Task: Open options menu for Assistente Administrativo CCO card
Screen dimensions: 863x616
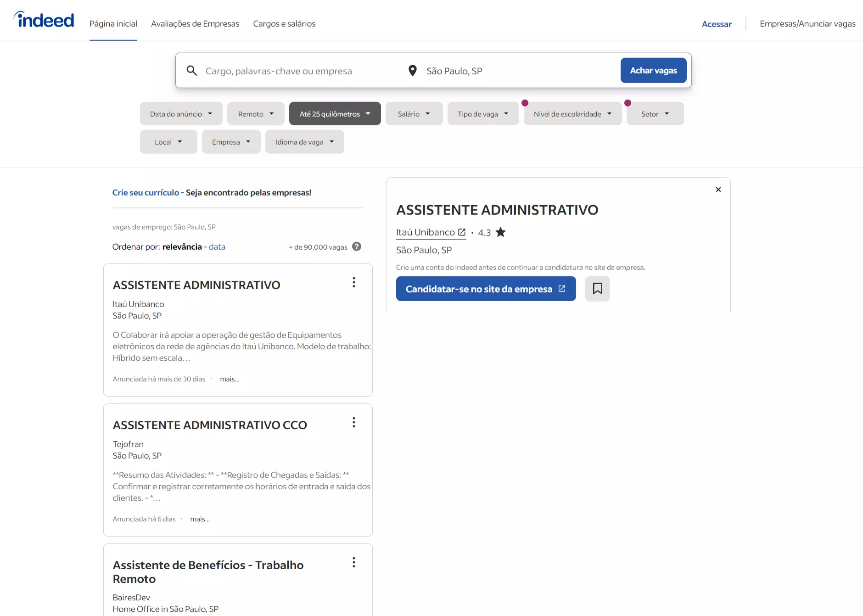Action: coord(354,422)
